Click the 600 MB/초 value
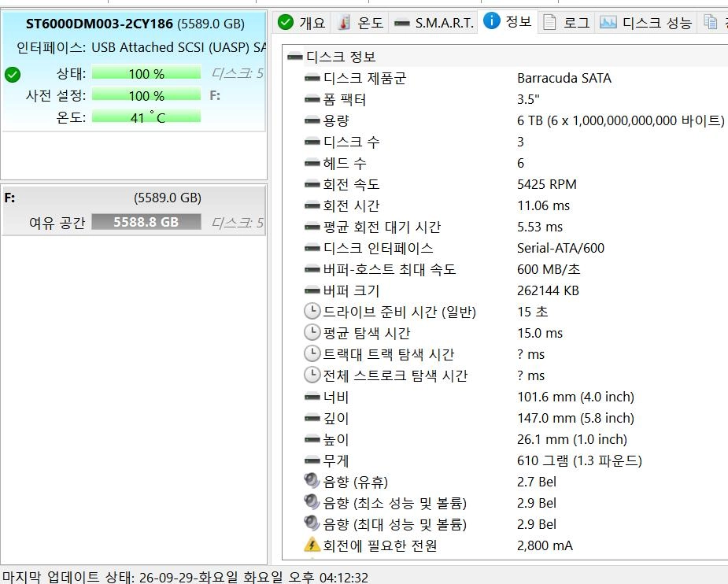This screenshot has width=728, height=584. click(x=549, y=270)
